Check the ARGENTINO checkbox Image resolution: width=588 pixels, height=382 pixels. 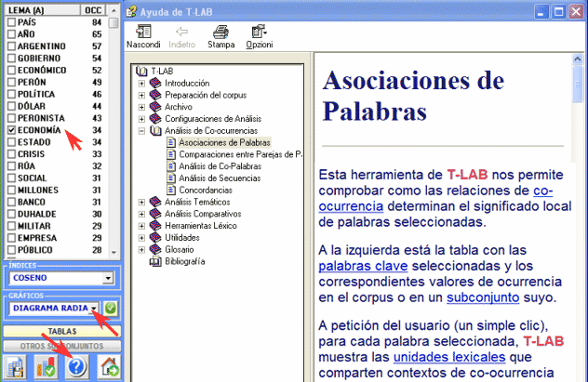coord(11,46)
